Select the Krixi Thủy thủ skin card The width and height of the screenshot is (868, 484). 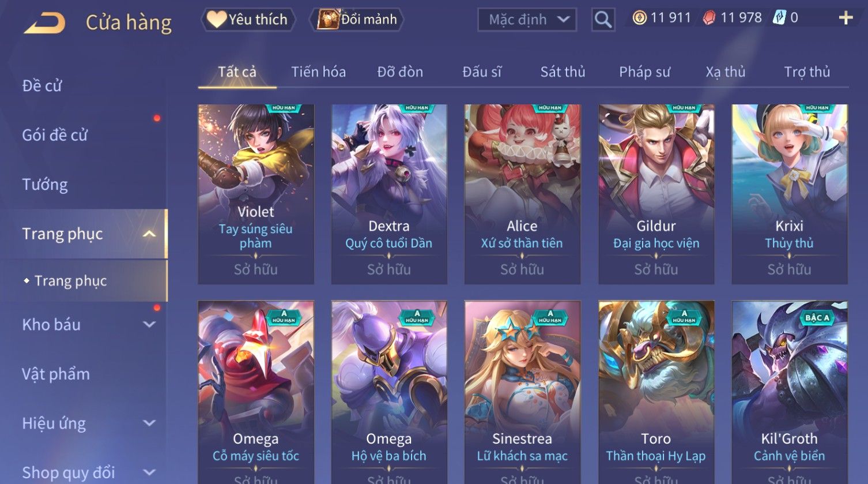pyautogui.click(x=789, y=194)
